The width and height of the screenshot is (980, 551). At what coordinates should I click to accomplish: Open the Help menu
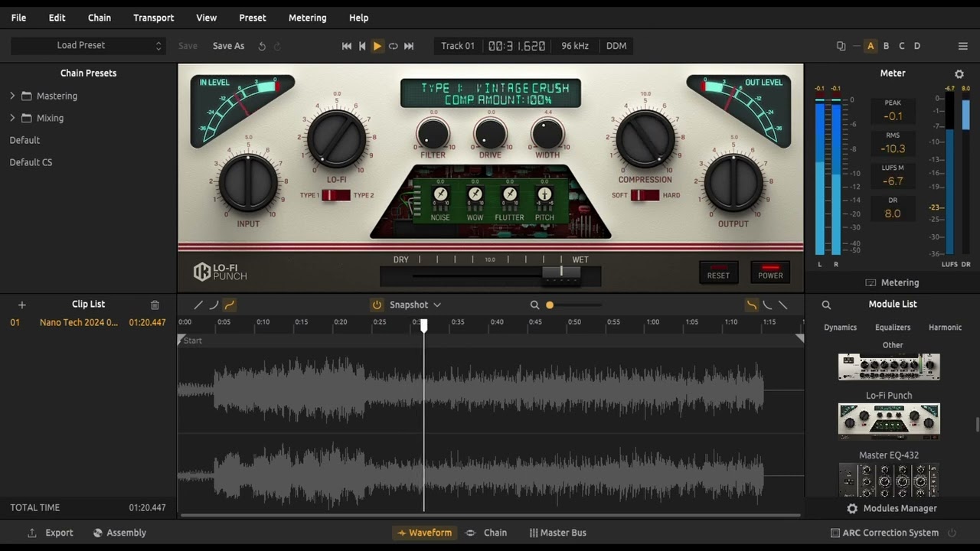click(x=359, y=18)
